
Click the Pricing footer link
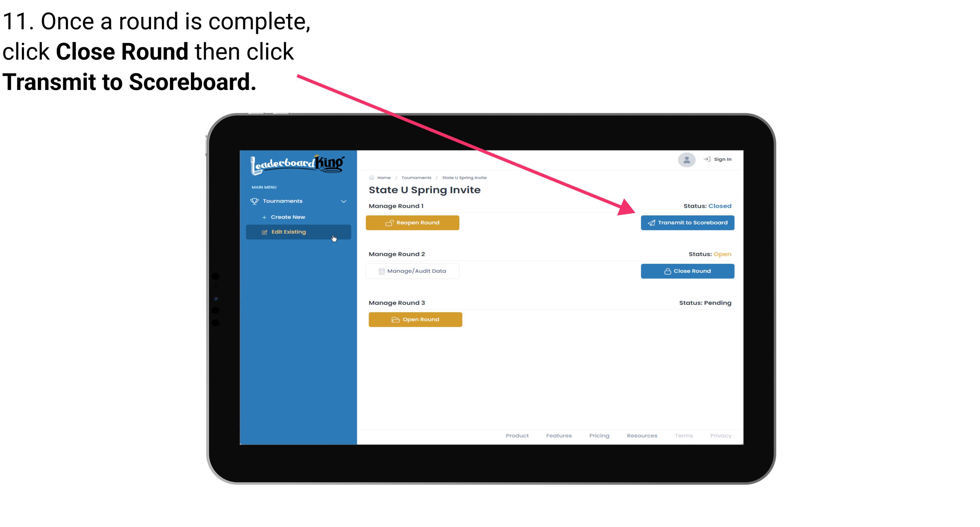pos(599,436)
